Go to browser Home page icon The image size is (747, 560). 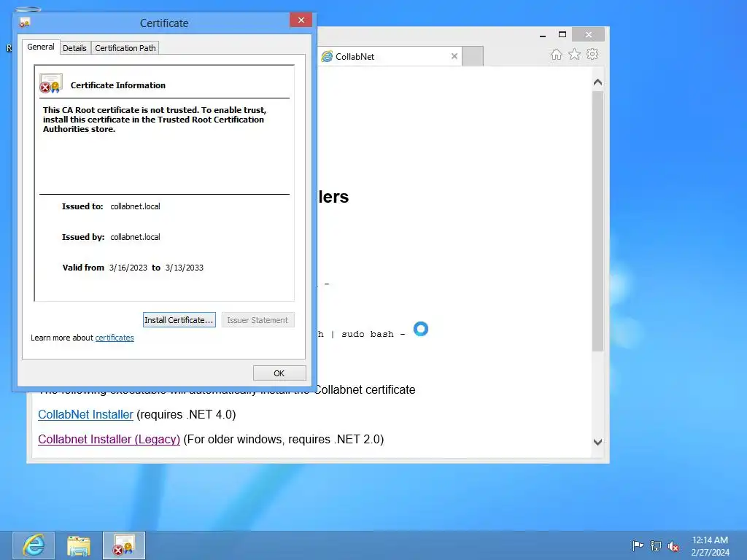pos(557,54)
